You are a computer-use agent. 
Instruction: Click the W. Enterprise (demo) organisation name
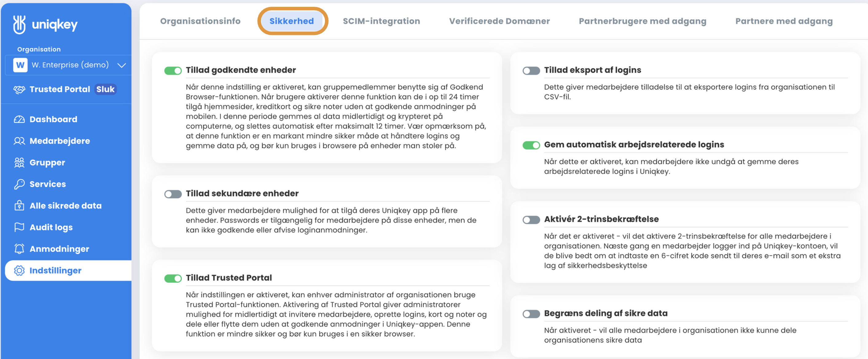70,65
